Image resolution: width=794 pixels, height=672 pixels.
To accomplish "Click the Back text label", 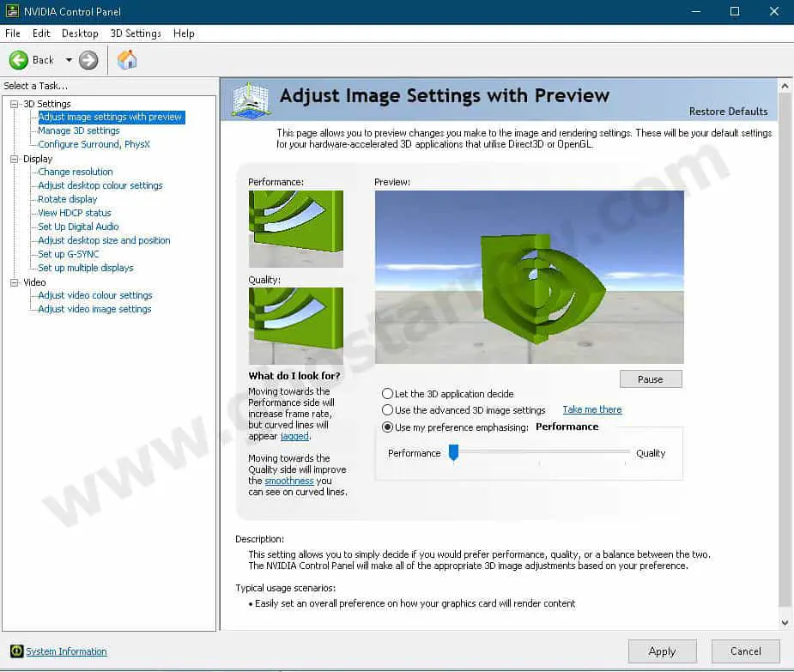I will 43,60.
